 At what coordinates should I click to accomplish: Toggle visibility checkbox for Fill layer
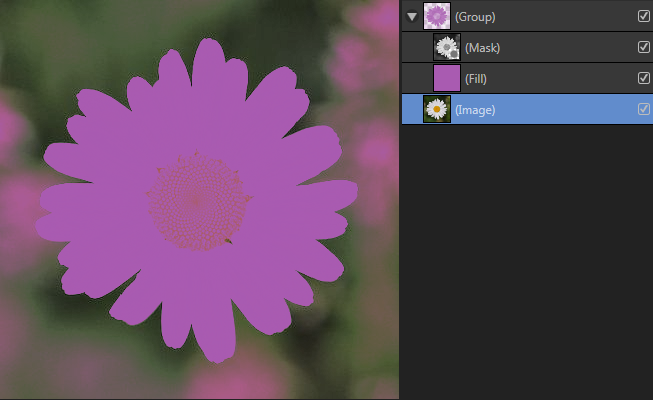[x=643, y=78]
